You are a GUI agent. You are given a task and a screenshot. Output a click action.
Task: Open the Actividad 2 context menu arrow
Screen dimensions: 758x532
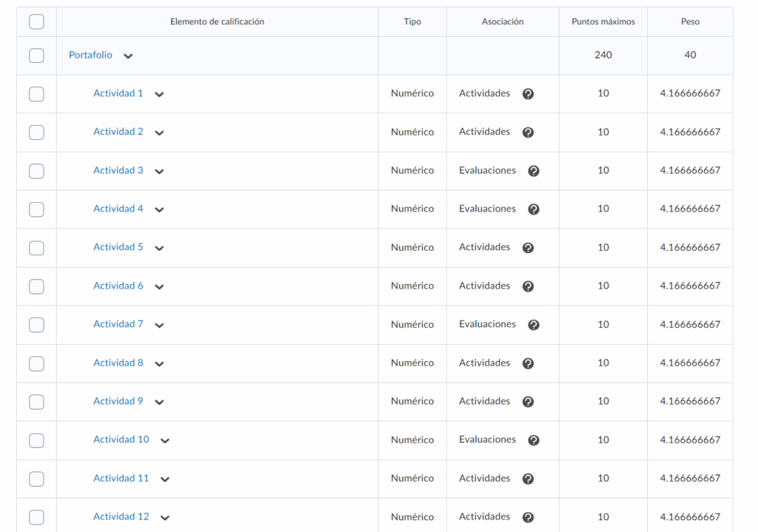click(x=159, y=133)
